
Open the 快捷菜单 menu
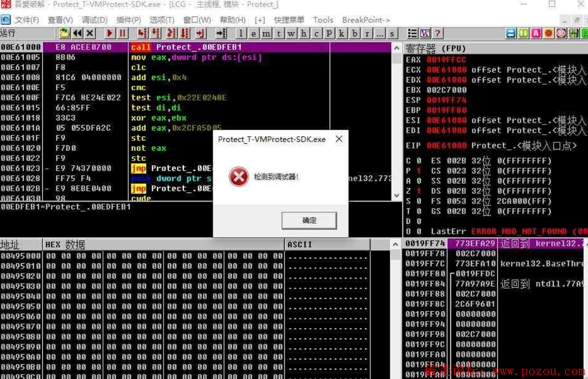(x=289, y=20)
